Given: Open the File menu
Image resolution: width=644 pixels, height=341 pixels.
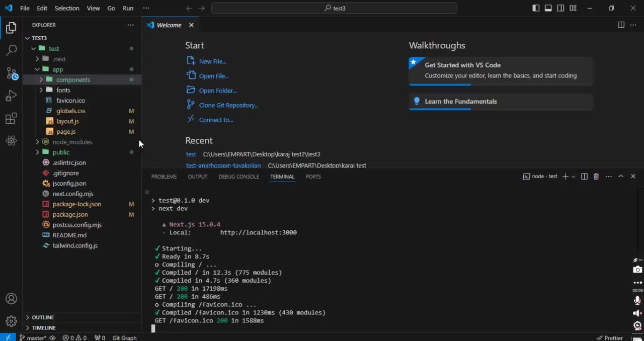Looking at the screenshot, I should [25, 8].
